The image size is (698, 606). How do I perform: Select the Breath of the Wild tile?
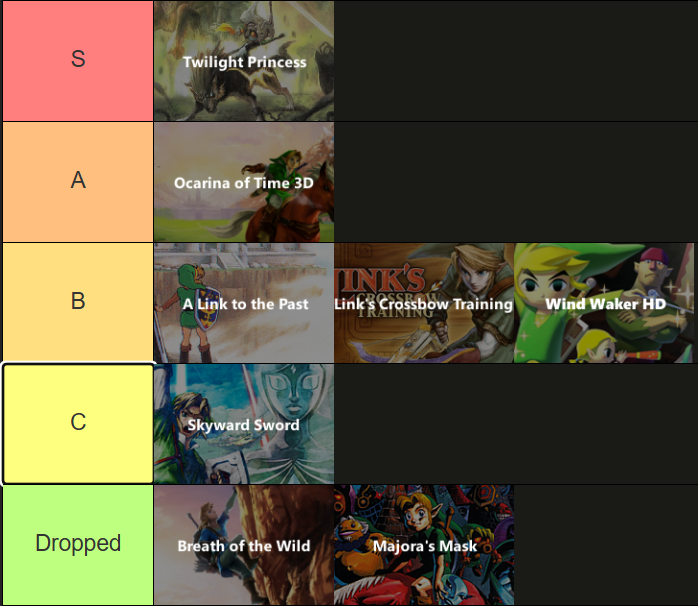point(243,545)
